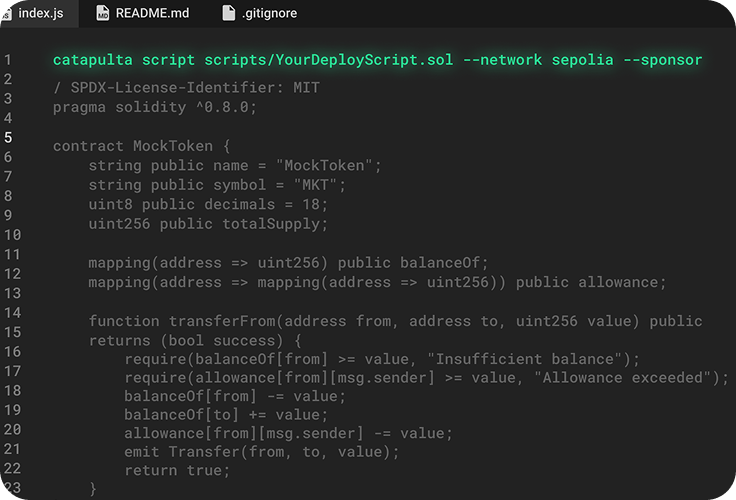The height and width of the screenshot is (500, 736).
Task: Click the index.js JS file icon
Action: pos(6,14)
